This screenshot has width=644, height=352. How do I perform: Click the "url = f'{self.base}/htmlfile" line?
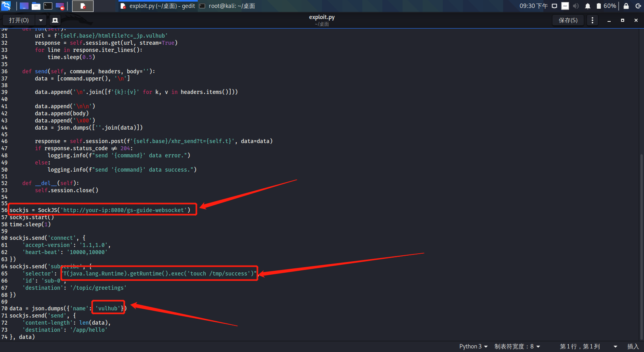tap(101, 36)
